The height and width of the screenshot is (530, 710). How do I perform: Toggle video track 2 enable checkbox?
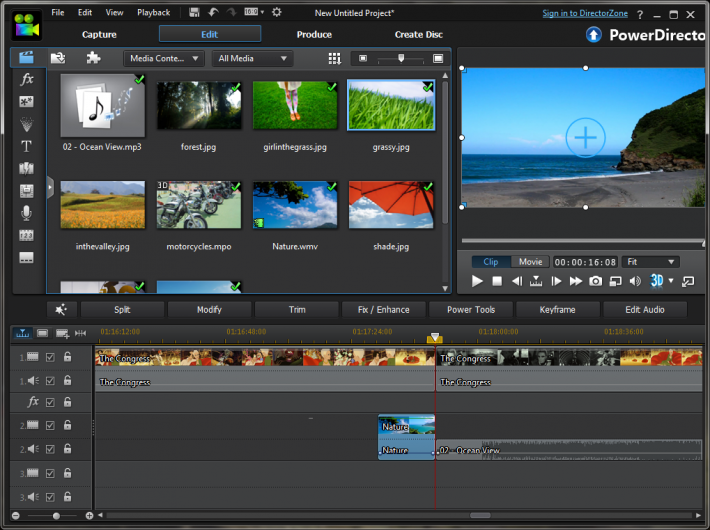pos(50,425)
